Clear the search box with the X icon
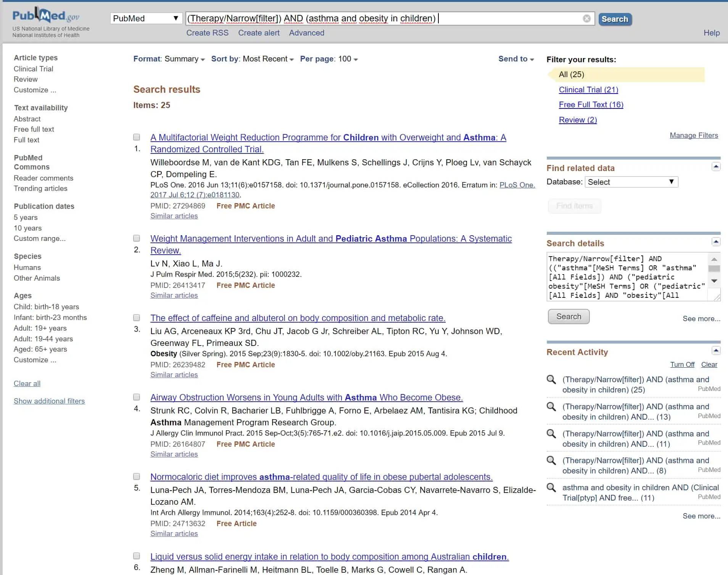Screen dimensions: 728x575 [x=586, y=19]
